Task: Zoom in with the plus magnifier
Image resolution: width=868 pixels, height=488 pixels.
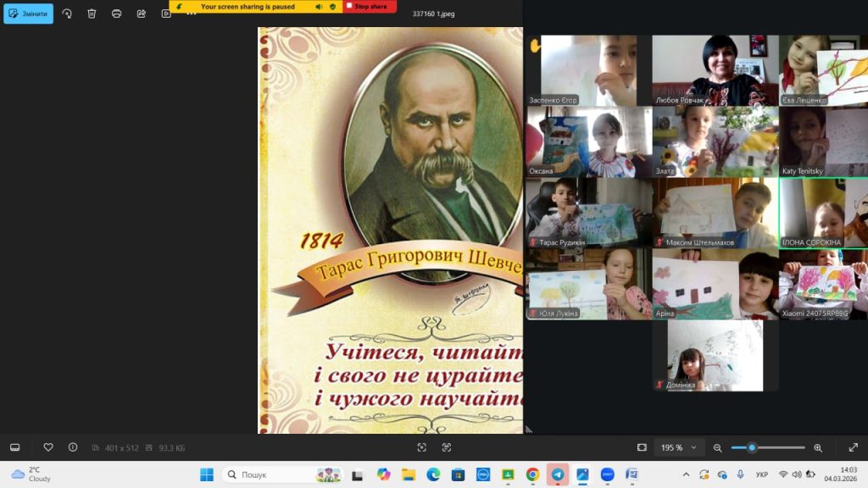Action: (x=818, y=447)
